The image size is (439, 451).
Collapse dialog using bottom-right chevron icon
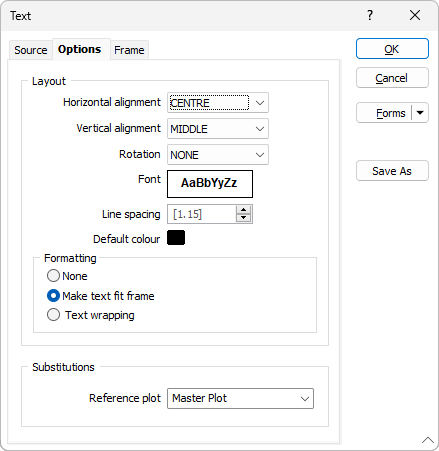428,440
